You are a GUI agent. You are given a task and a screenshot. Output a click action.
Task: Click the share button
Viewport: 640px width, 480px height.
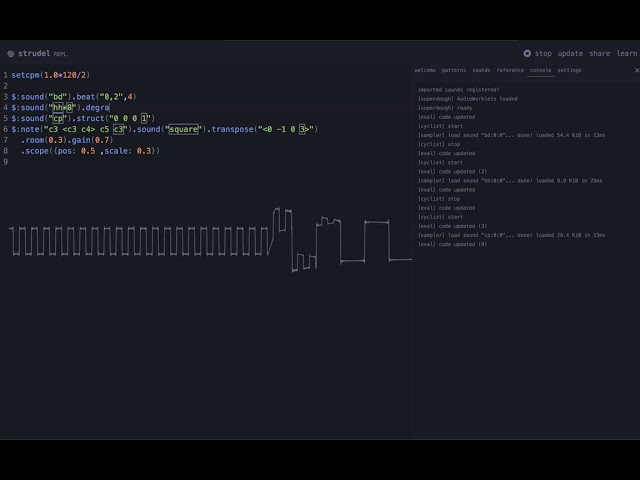coord(600,53)
